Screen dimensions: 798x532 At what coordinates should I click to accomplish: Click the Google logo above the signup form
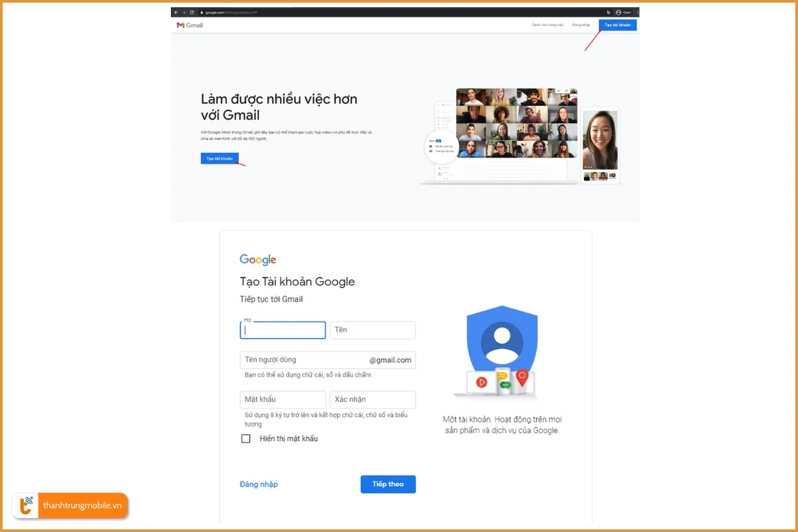pyautogui.click(x=257, y=259)
